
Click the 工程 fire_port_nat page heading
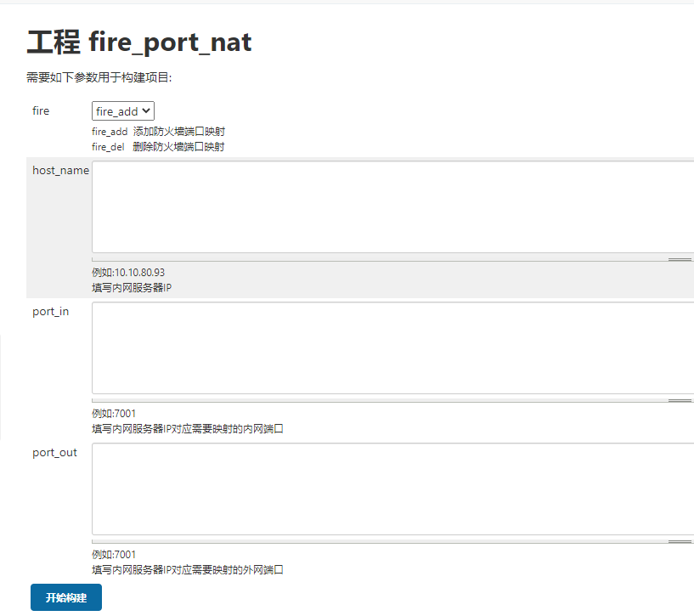click(139, 42)
